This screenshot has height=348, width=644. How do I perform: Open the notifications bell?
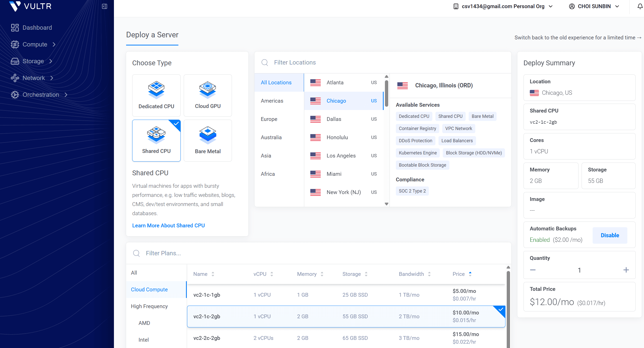(x=640, y=6)
